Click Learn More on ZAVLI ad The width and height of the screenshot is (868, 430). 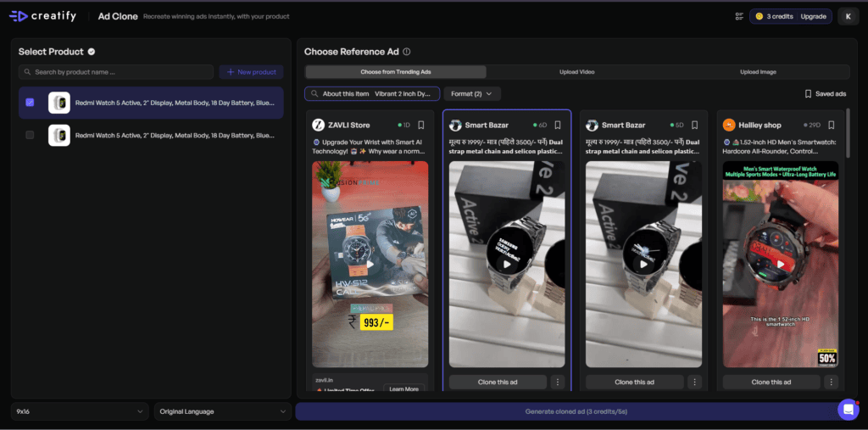point(404,389)
